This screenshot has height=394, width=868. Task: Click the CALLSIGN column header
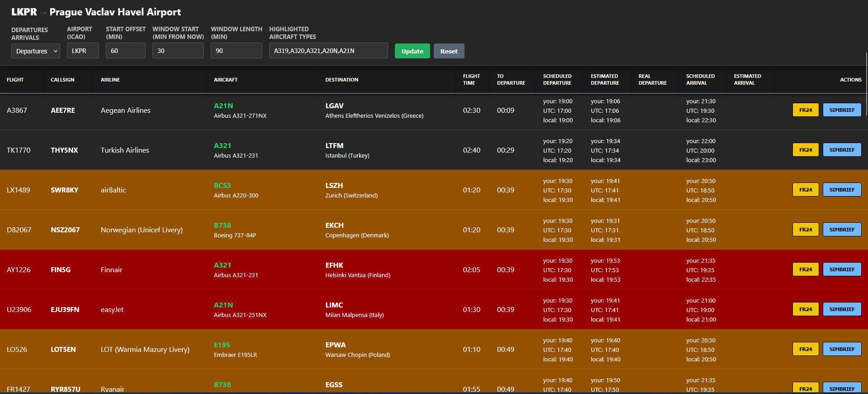[x=62, y=80]
